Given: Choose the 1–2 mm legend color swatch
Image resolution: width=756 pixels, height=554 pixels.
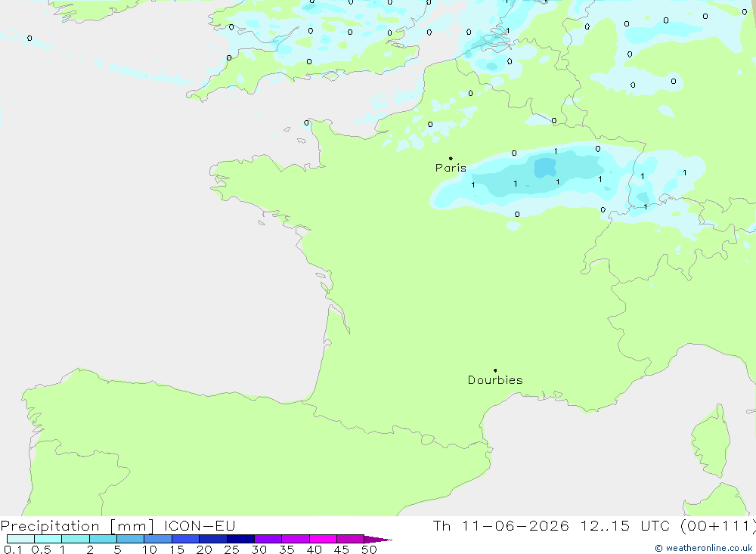Looking at the screenshot, I should [x=75, y=539].
